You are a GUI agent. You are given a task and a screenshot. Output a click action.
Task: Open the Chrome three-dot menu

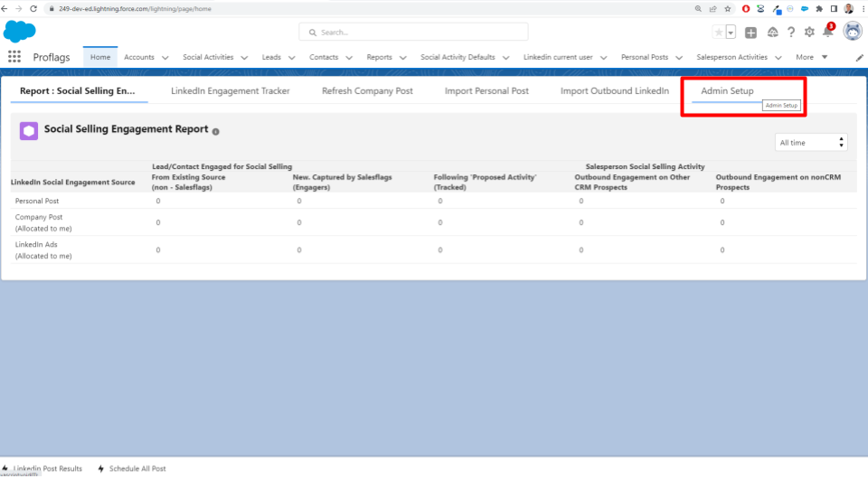863,9
